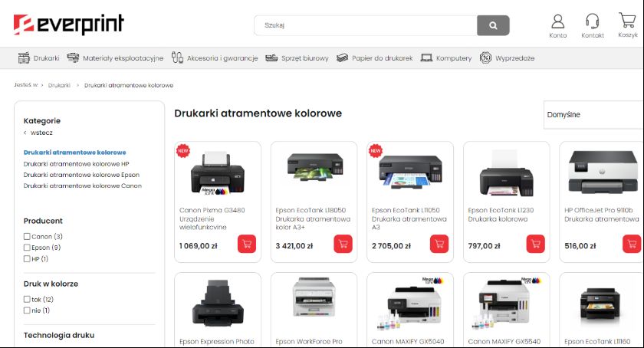
Task: Select Drukarki atramentowe kolorowe Epson category
Action: point(81,175)
